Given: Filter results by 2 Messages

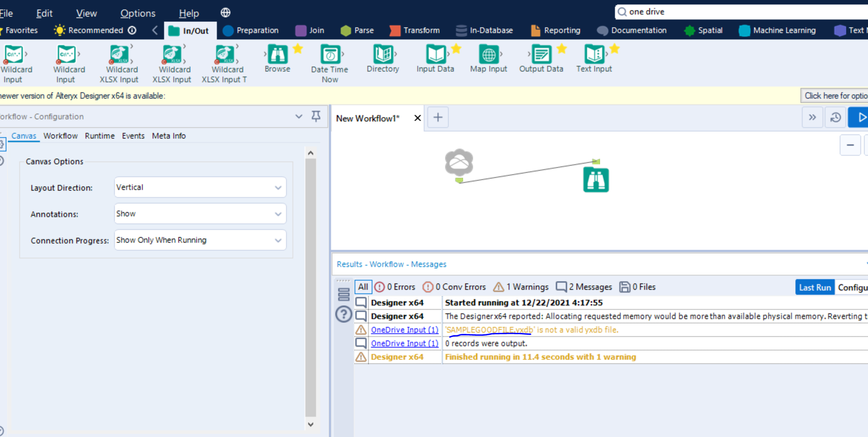Looking at the screenshot, I should click(x=584, y=287).
